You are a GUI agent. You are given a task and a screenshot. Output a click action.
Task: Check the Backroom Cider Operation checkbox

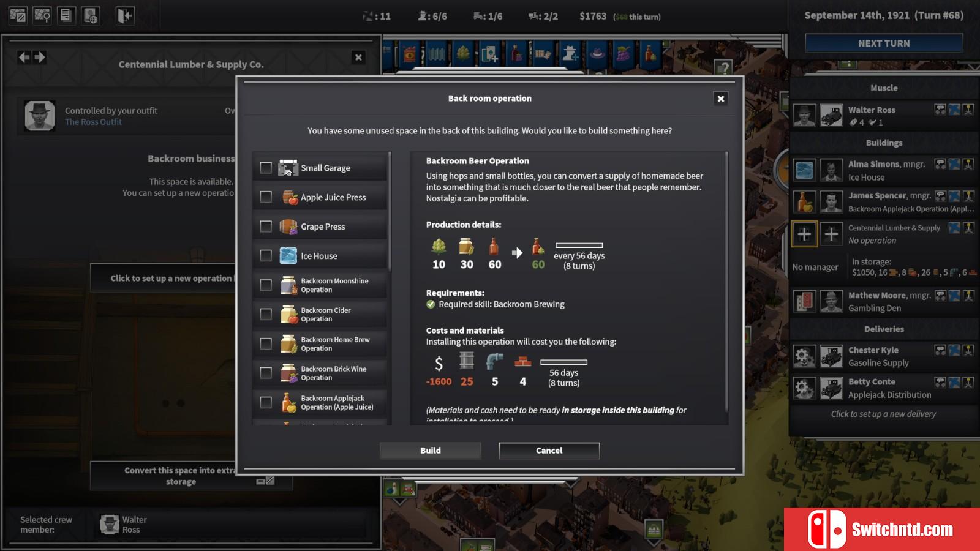coord(266,314)
